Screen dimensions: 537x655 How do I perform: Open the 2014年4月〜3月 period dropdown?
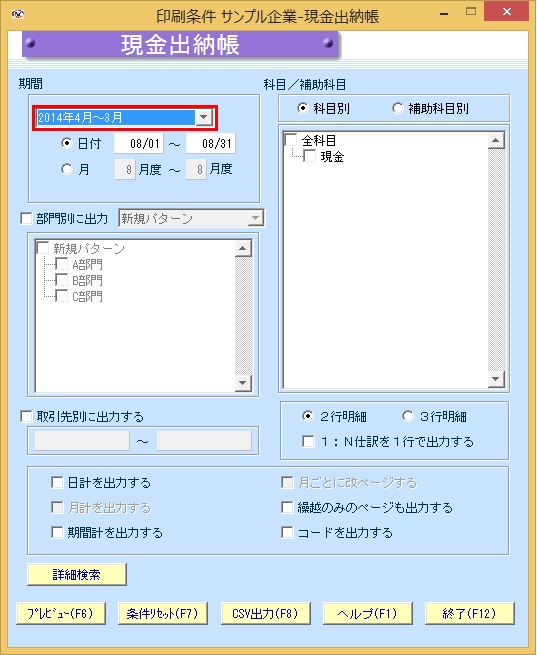coord(204,117)
